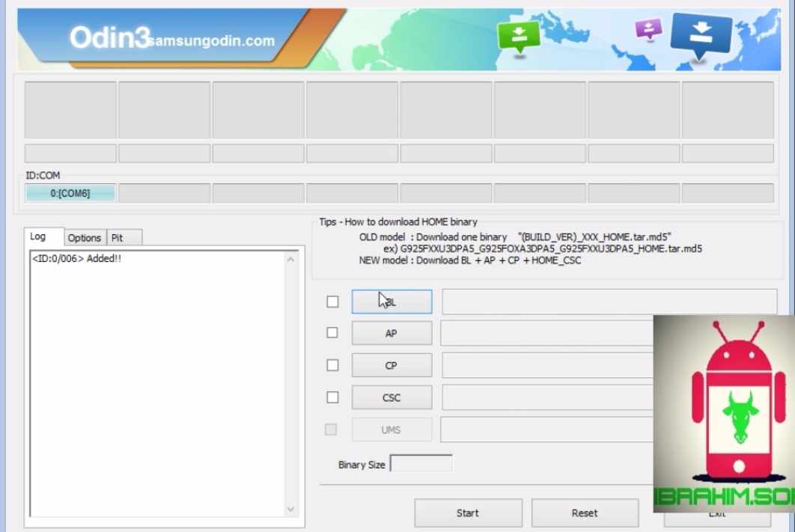Open the Pit tab
Viewport: 795px width, 532px height.
point(124,238)
